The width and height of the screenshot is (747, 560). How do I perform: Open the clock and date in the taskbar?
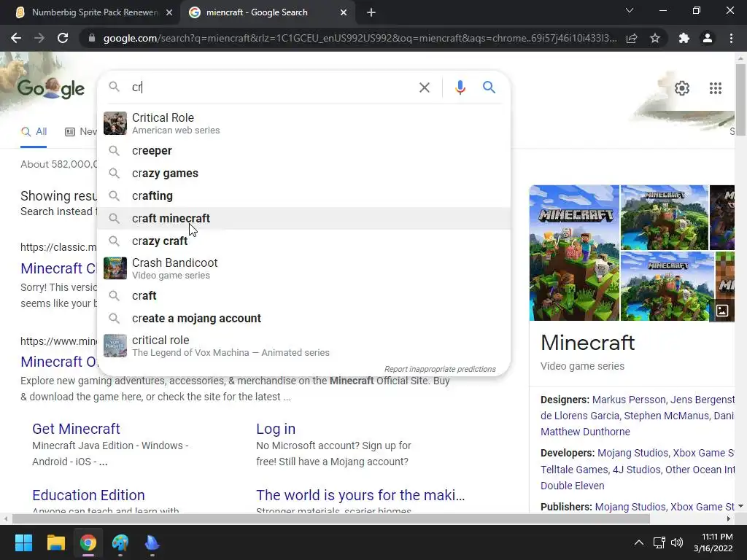click(713, 542)
